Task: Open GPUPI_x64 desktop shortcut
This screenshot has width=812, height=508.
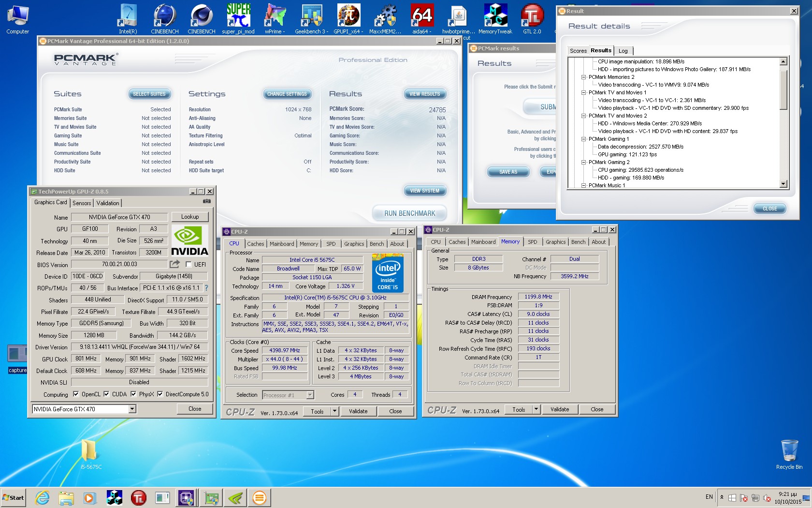Action: click(x=348, y=19)
